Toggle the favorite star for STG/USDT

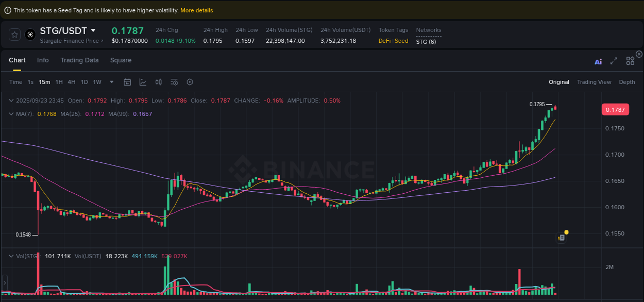point(14,35)
